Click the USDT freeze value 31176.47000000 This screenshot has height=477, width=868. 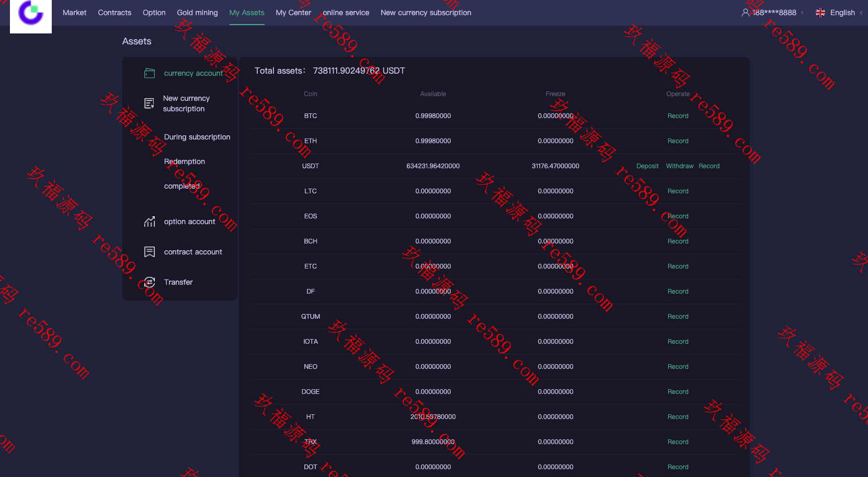click(555, 166)
